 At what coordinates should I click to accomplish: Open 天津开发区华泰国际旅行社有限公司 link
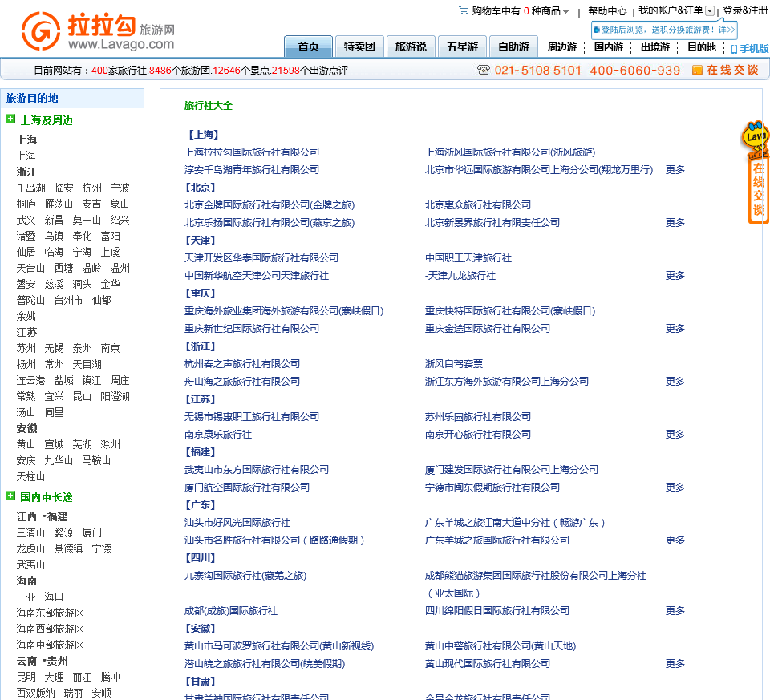(261, 258)
